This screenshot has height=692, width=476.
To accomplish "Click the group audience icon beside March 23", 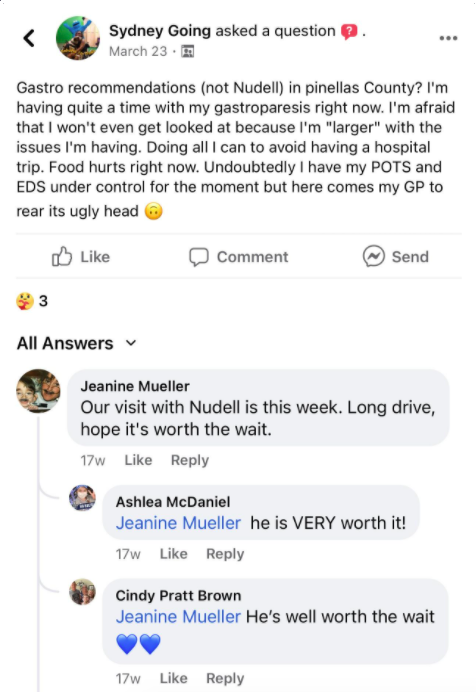I will pyautogui.click(x=187, y=51).
